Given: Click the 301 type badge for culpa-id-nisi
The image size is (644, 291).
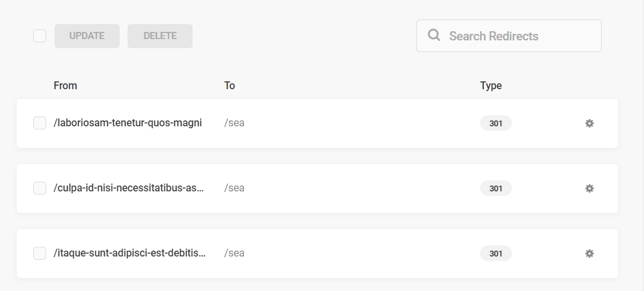Looking at the screenshot, I should (x=496, y=188).
